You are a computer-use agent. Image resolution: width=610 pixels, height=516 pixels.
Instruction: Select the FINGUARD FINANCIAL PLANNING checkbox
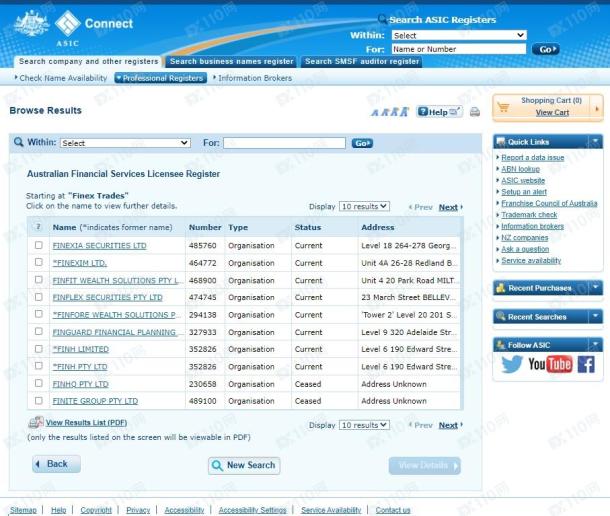39,331
